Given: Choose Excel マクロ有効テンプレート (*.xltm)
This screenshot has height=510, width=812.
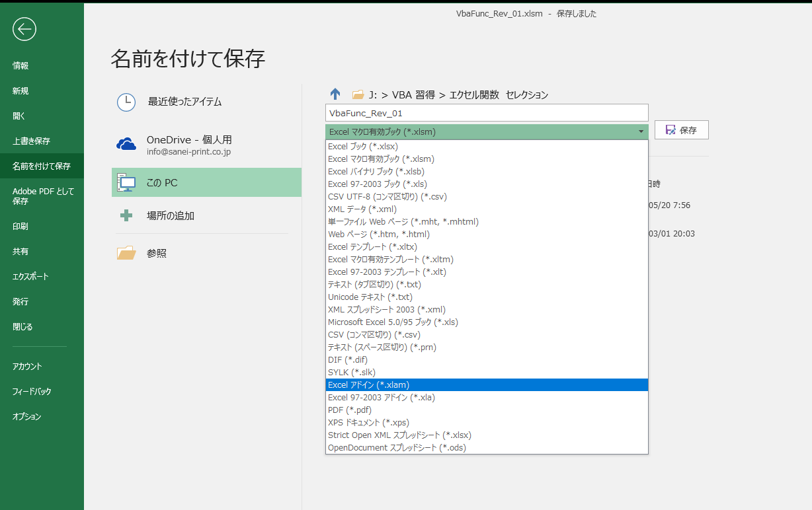Looking at the screenshot, I should click(x=487, y=259).
